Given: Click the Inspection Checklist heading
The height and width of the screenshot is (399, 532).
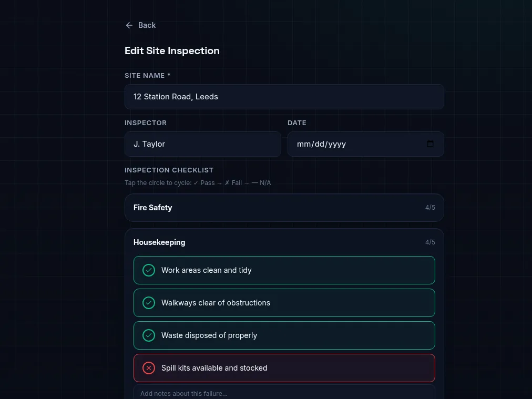Looking at the screenshot, I should pos(169,170).
